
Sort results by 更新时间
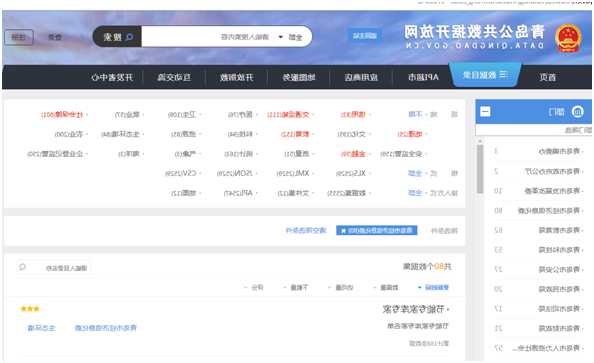point(433,288)
